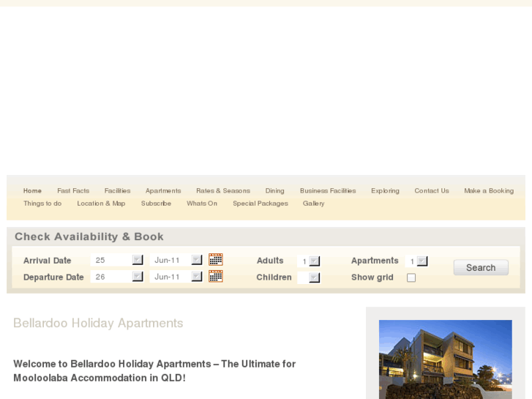This screenshot has height=399, width=532.
Task: Go to Make a Booking
Action: click(x=489, y=191)
